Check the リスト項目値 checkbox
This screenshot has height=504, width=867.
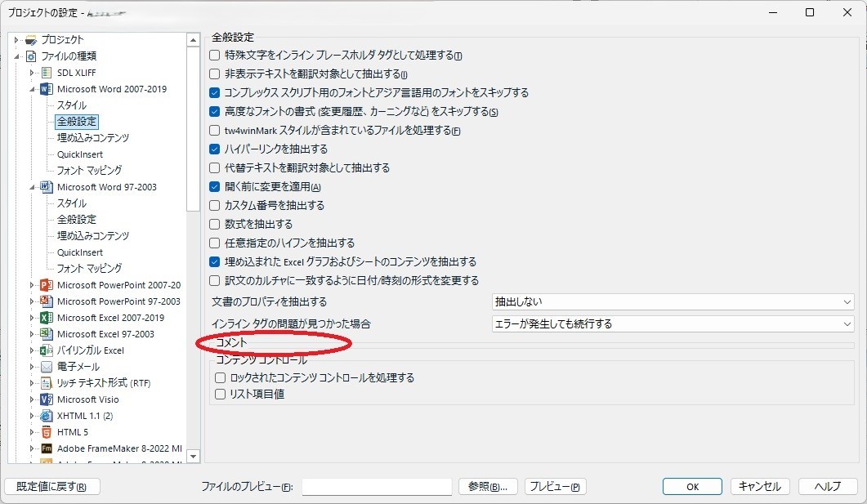point(220,394)
